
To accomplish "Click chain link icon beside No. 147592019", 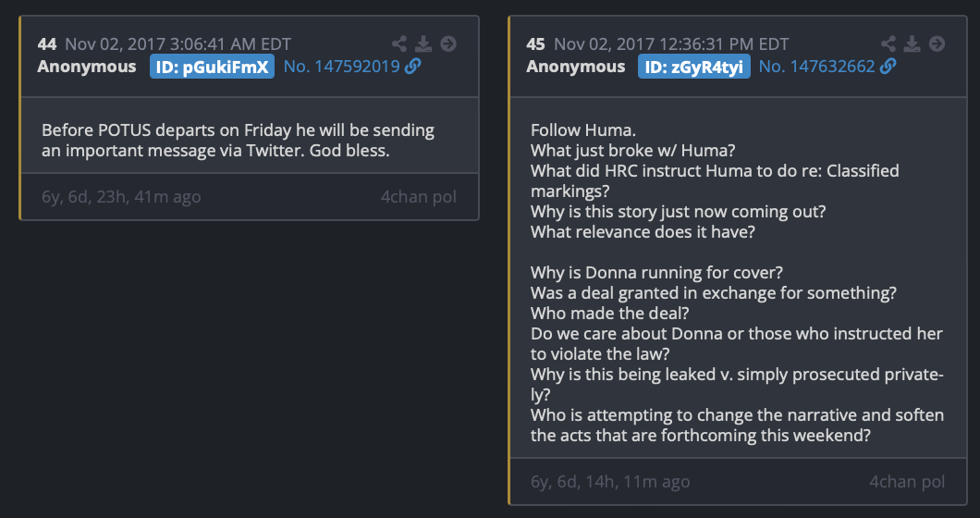I will [412, 67].
